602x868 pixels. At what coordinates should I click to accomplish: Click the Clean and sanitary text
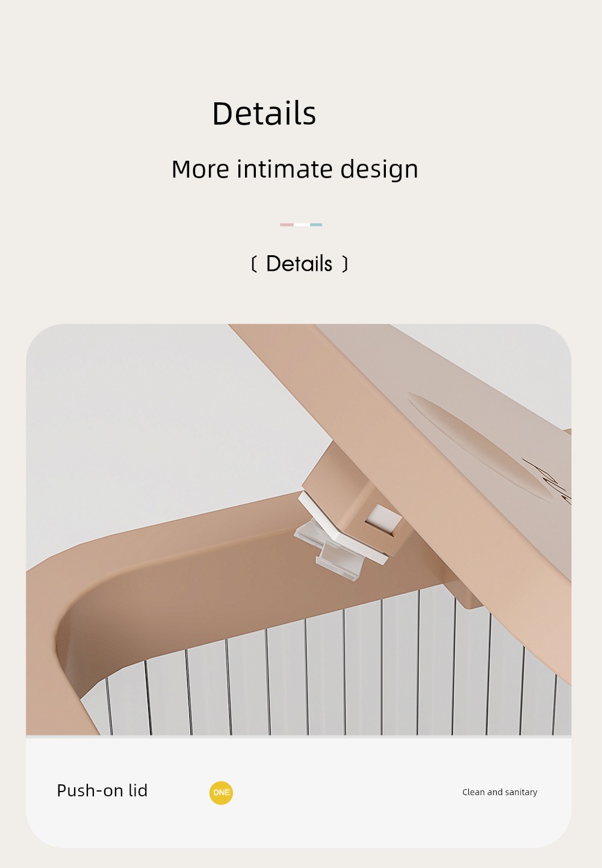[500, 792]
